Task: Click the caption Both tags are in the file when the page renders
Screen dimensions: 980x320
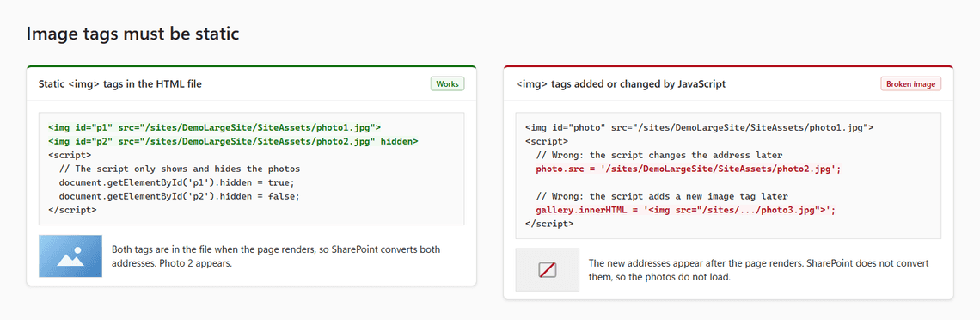Action: pyautogui.click(x=276, y=256)
